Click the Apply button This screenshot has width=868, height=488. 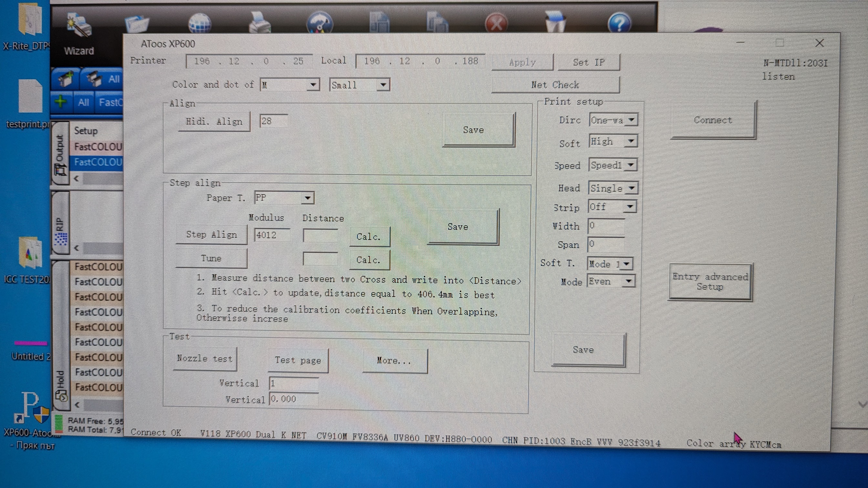pos(522,62)
